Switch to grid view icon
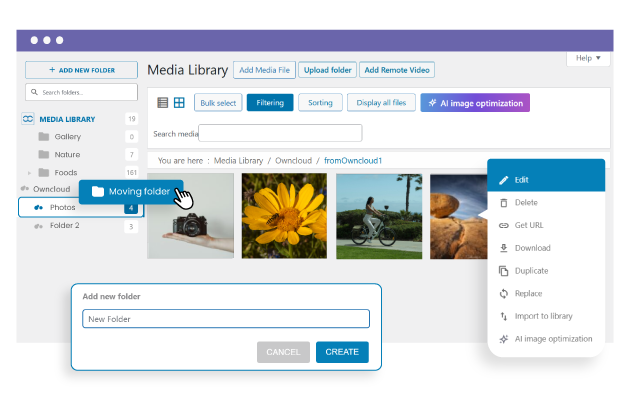 [179, 103]
